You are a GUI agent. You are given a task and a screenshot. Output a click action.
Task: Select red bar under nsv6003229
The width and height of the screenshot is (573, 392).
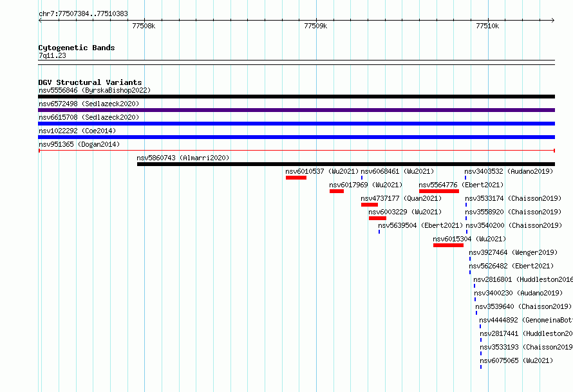pos(377,218)
